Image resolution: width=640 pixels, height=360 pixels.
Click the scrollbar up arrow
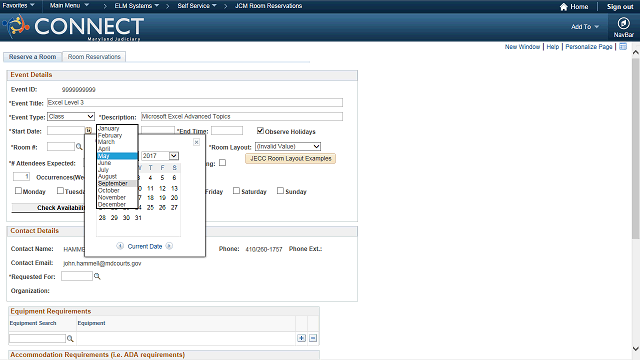[636, 52]
